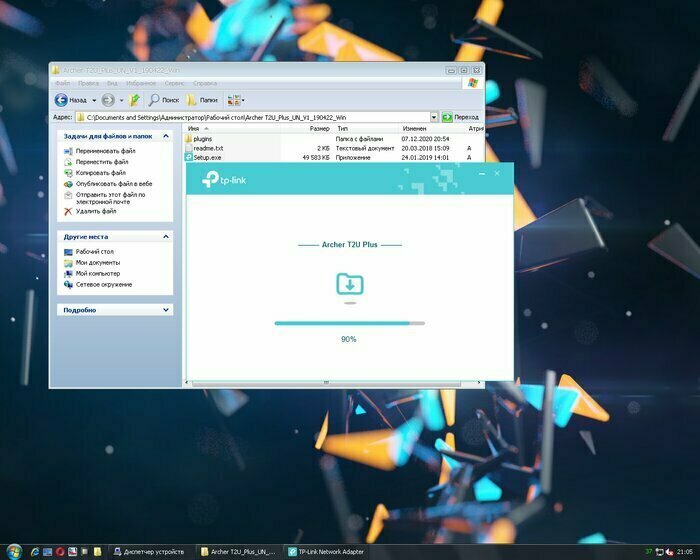
Task: Click the Переход go button
Action: 461,117
